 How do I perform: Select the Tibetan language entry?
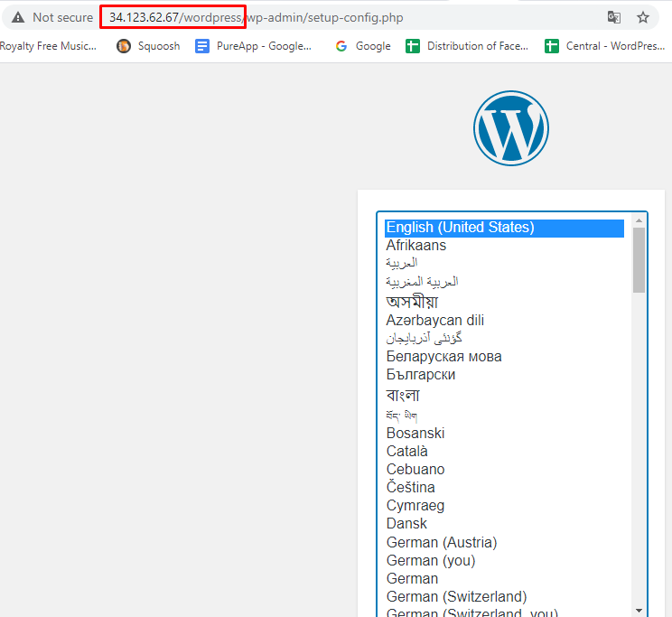(x=504, y=415)
